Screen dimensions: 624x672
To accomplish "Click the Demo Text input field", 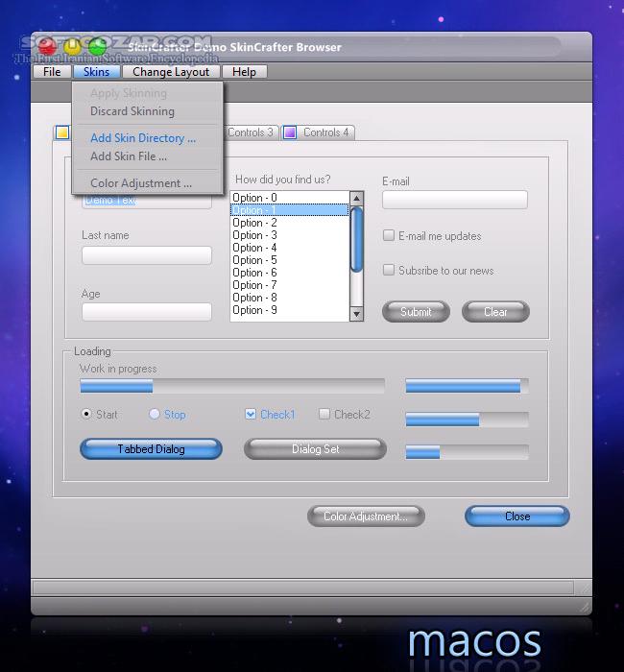I will pos(147,202).
